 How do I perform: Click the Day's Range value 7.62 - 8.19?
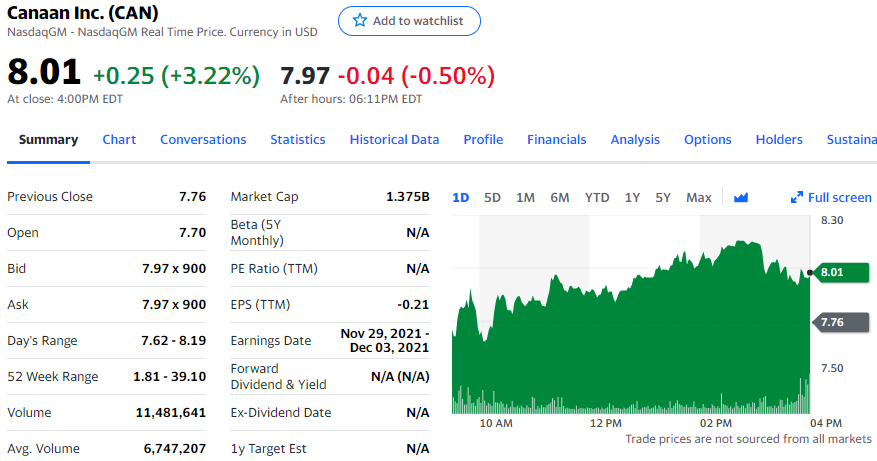coord(173,341)
